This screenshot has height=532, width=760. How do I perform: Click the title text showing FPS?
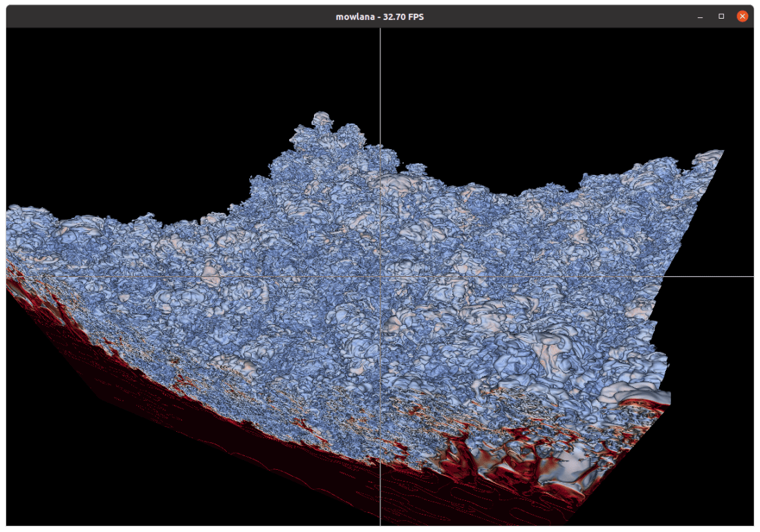point(380,16)
